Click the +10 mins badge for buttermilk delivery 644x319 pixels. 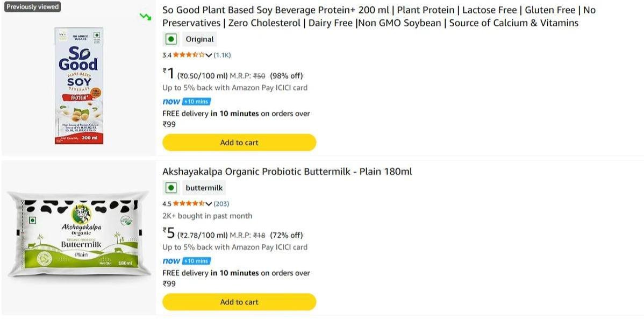coord(196,260)
